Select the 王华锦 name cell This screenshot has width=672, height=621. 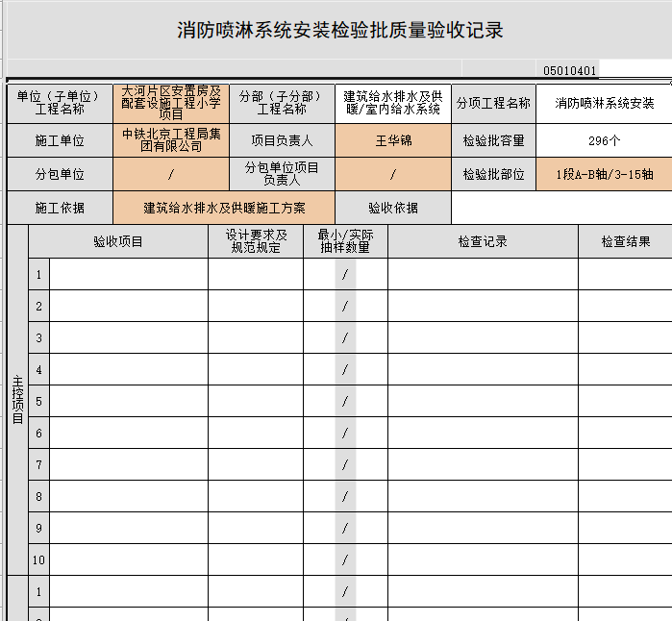click(393, 140)
